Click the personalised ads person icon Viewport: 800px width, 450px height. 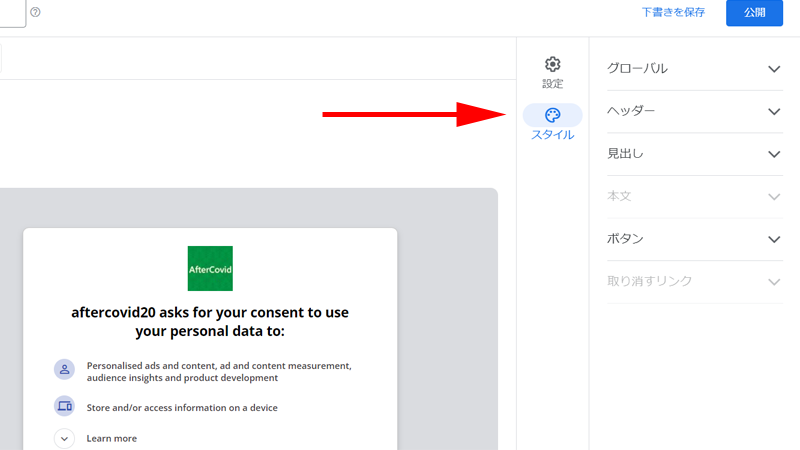point(64,369)
